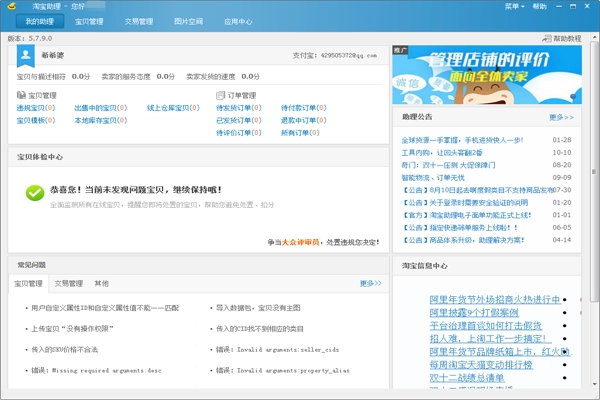Image resolution: width=600 pixels, height=400 pixels.
Task: Switch to 宝贝管理 top navigation tab
Action: click(x=89, y=21)
